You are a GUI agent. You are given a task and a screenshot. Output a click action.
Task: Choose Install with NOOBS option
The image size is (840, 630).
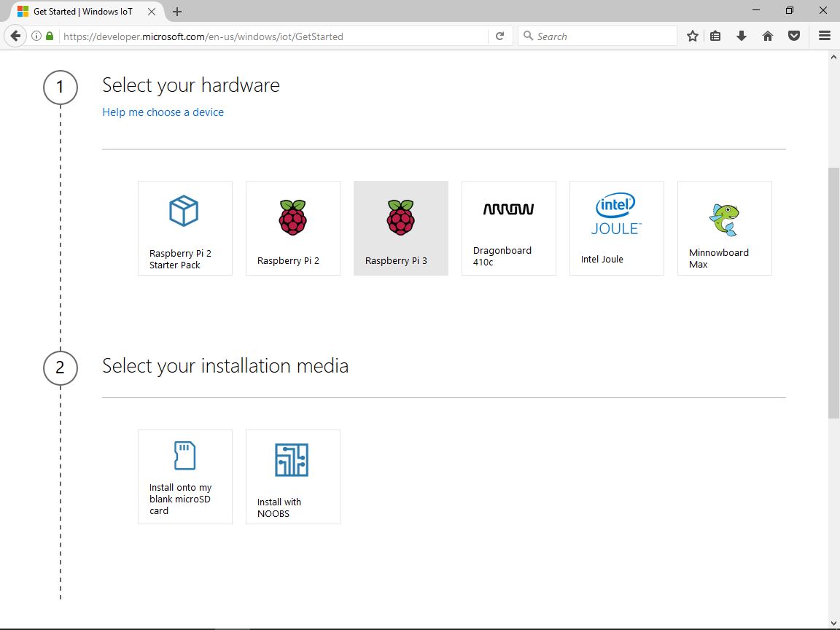pyautogui.click(x=293, y=477)
